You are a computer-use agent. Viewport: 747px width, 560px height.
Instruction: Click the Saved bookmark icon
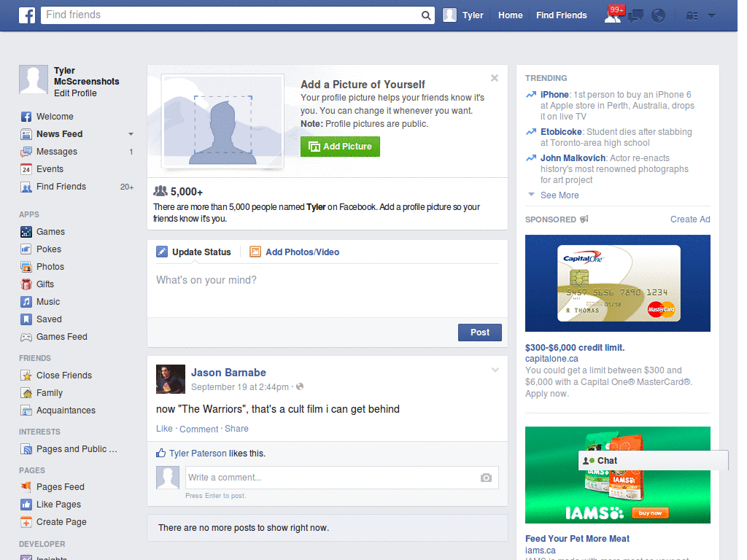point(26,319)
